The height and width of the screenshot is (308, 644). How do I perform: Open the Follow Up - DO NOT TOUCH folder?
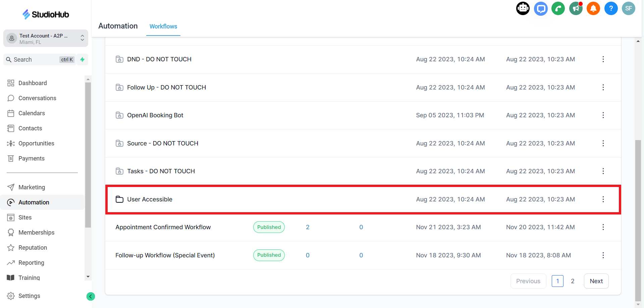pos(166,87)
